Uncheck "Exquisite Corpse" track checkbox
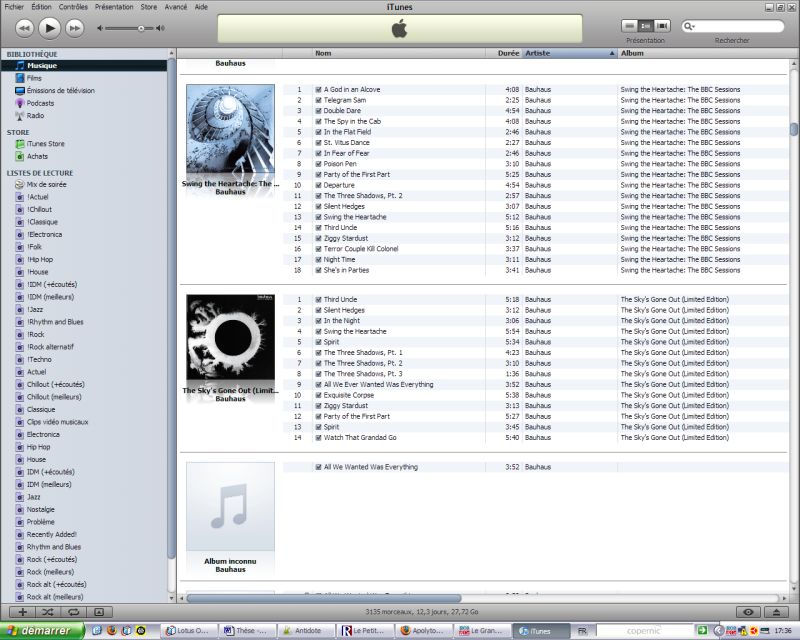 318,395
